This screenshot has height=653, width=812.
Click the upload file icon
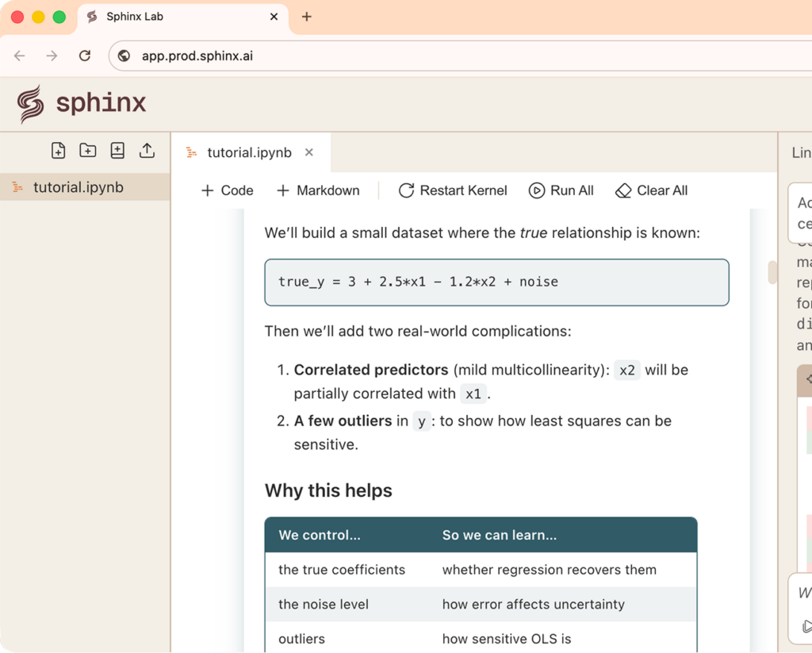point(147,151)
